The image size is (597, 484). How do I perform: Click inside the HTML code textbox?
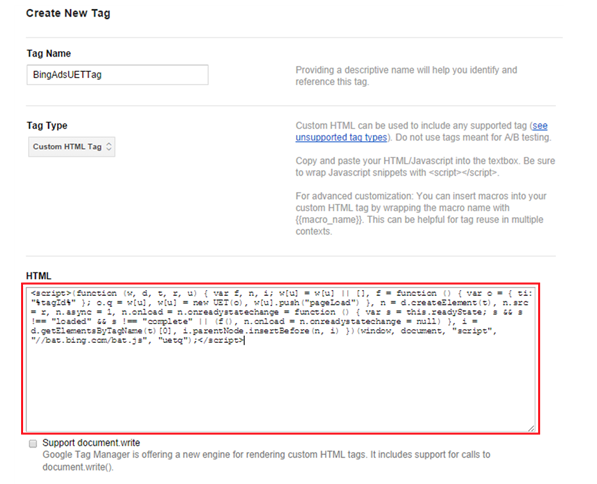(281, 359)
